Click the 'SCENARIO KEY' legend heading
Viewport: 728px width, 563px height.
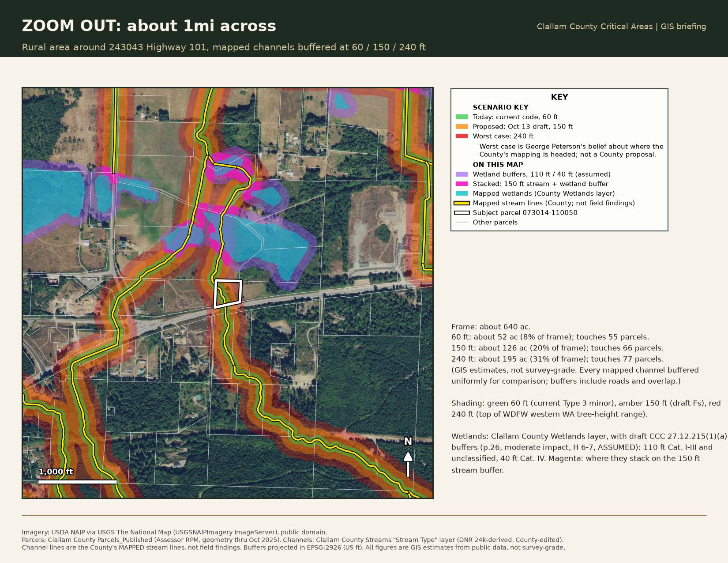coord(500,107)
